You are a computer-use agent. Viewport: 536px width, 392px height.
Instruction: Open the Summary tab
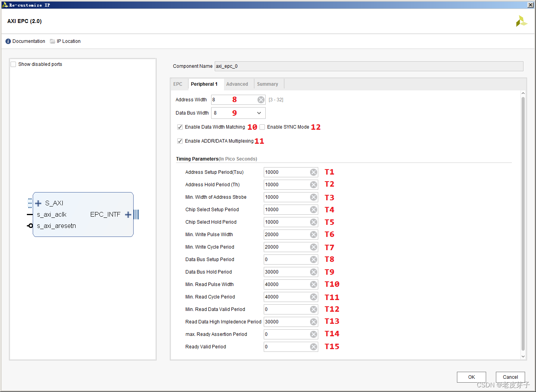click(x=268, y=84)
